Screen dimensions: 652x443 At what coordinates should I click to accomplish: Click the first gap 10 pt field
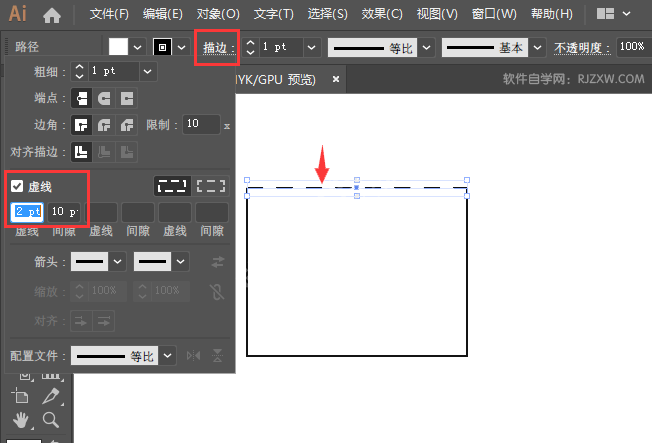pyautogui.click(x=64, y=212)
